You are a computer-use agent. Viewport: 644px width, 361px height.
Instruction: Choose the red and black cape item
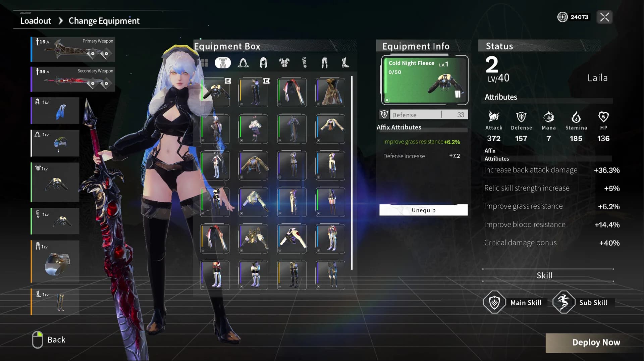292,93
